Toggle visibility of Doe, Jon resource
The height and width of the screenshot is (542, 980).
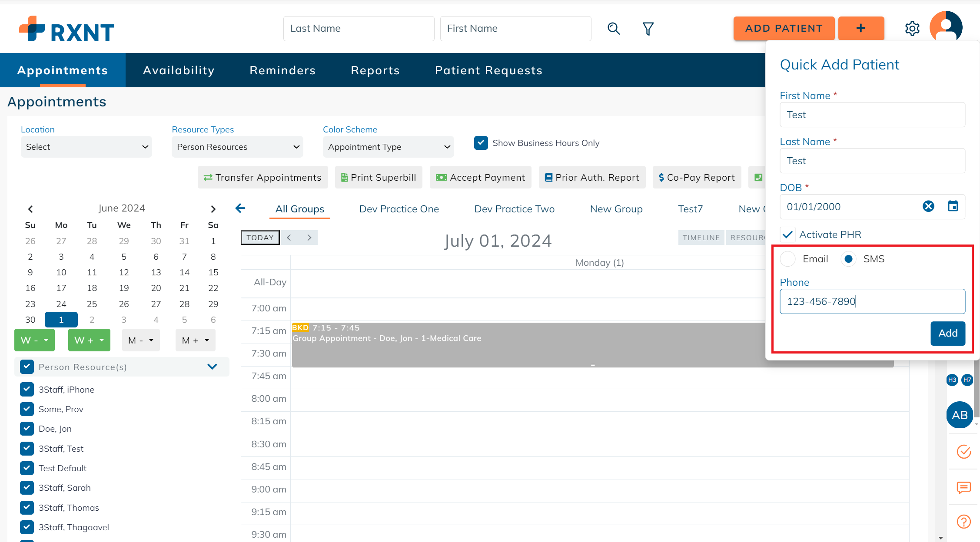click(27, 429)
